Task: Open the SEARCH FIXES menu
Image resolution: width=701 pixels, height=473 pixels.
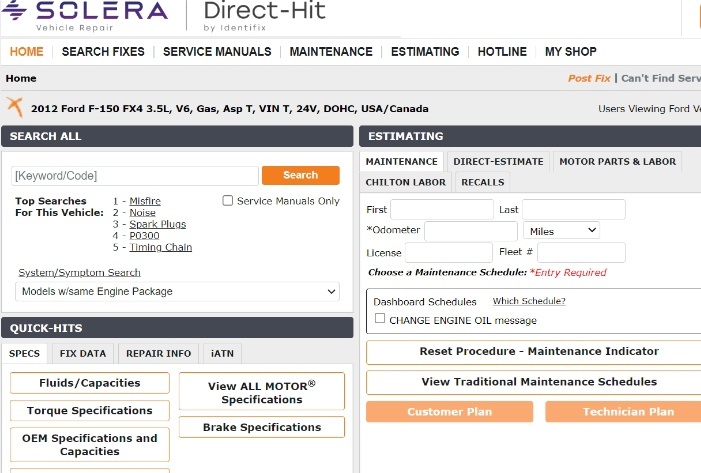Action: tap(103, 52)
